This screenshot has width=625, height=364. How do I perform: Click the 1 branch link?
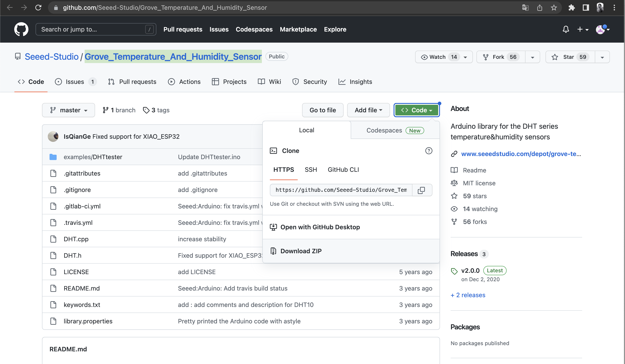point(119,110)
